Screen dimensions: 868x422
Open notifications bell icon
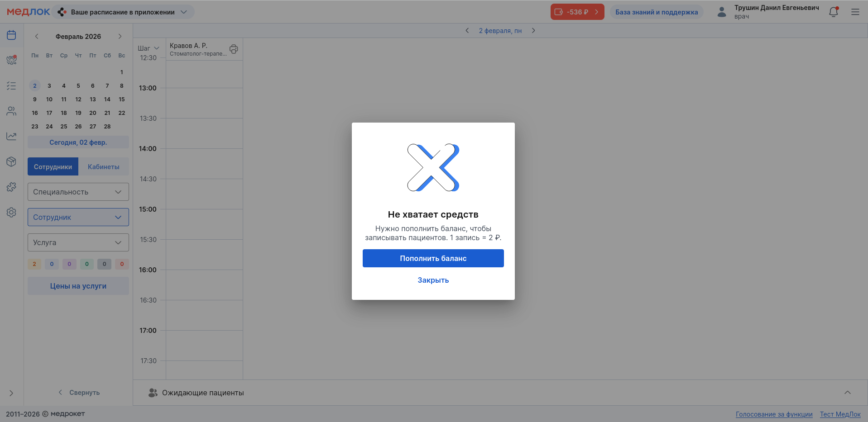click(833, 12)
